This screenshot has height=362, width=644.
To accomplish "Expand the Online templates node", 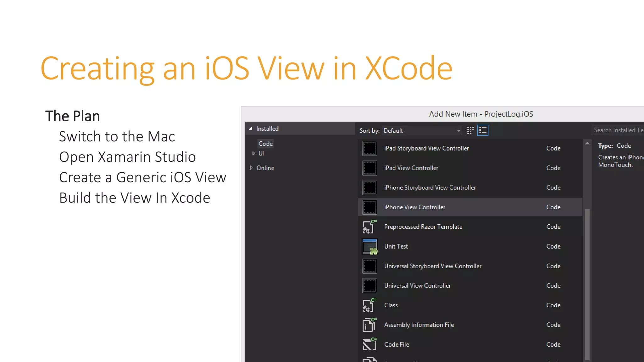I will 251,168.
